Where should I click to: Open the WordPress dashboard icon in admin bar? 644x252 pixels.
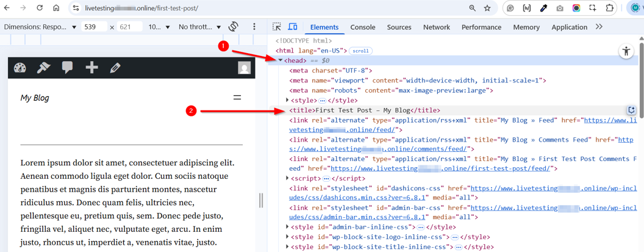[x=20, y=68]
